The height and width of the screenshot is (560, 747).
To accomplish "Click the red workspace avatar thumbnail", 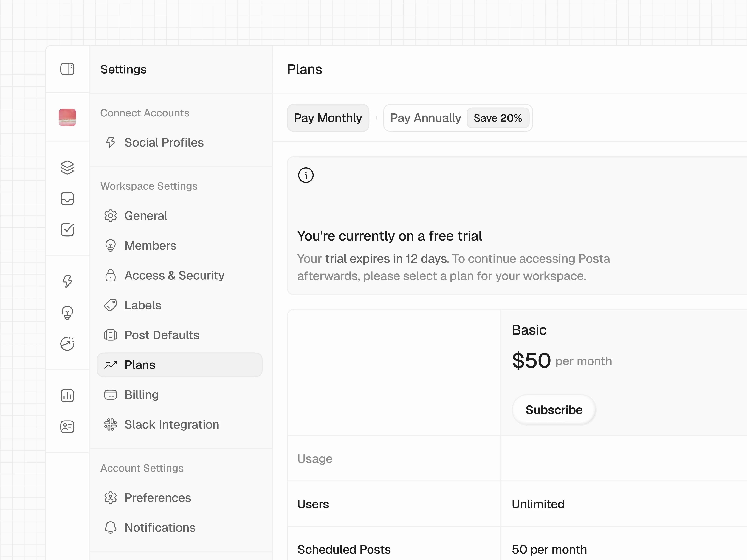I will (67, 117).
